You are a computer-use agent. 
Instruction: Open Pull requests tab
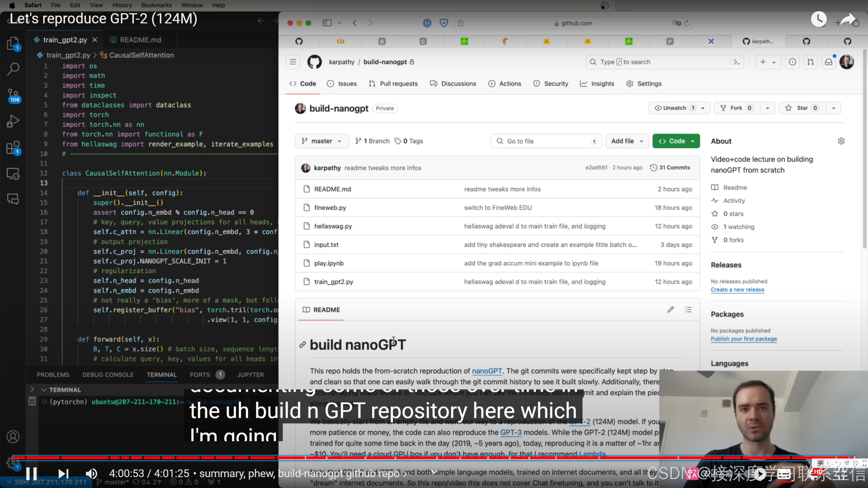tap(393, 84)
